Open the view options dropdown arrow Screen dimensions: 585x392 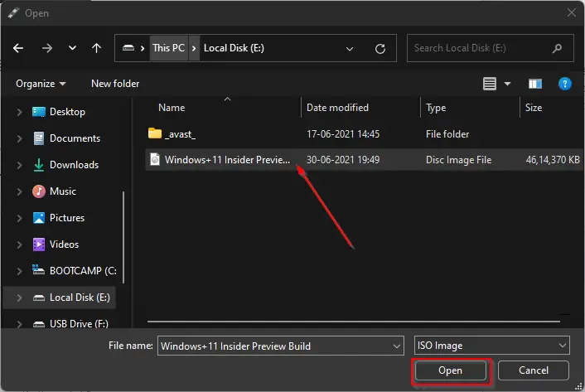507,84
